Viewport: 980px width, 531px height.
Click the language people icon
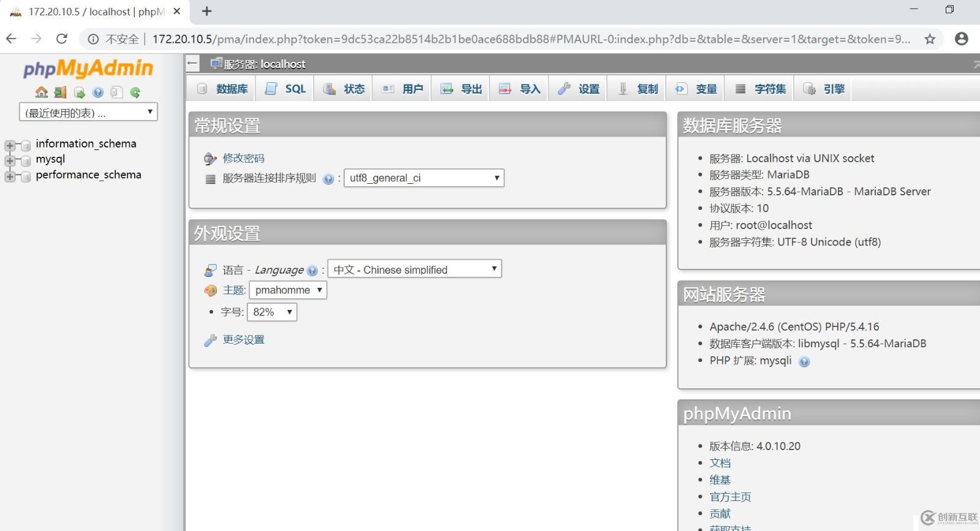coord(210,270)
